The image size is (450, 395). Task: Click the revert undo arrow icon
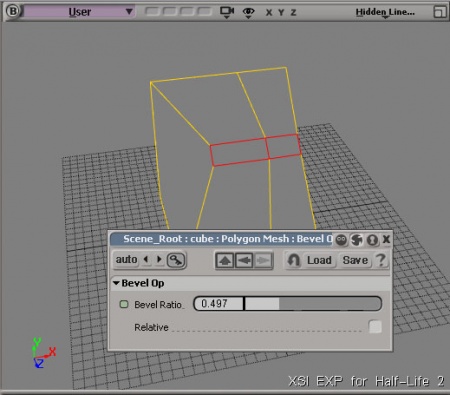point(294,260)
